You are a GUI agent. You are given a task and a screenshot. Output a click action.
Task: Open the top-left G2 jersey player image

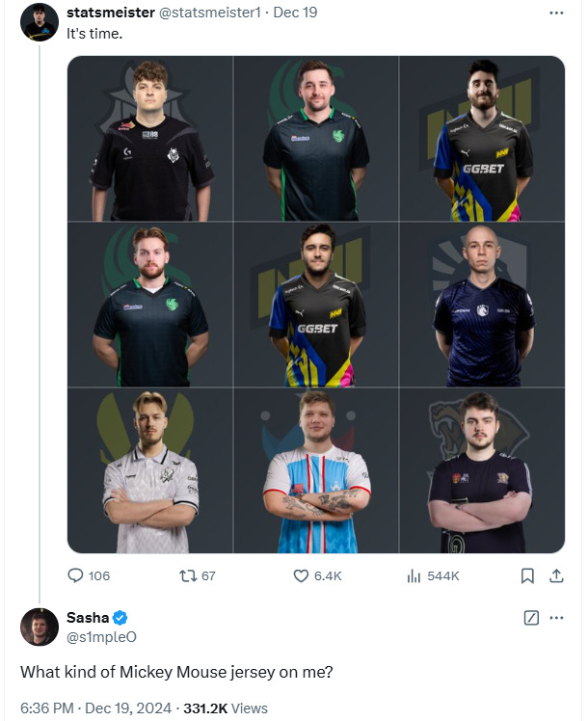click(150, 139)
